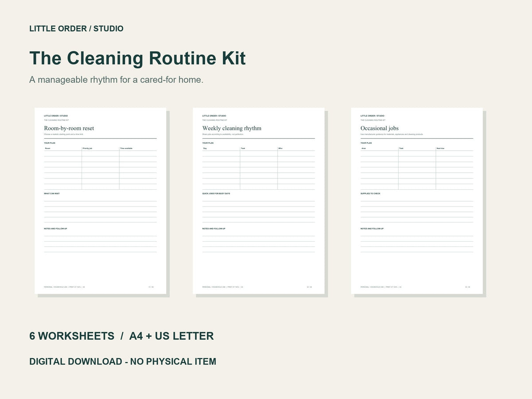Image resolution: width=532 pixels, height=399 pixels.
Task: Click 'Choose a realistic starting point' tagline
Action: point(63,134)
